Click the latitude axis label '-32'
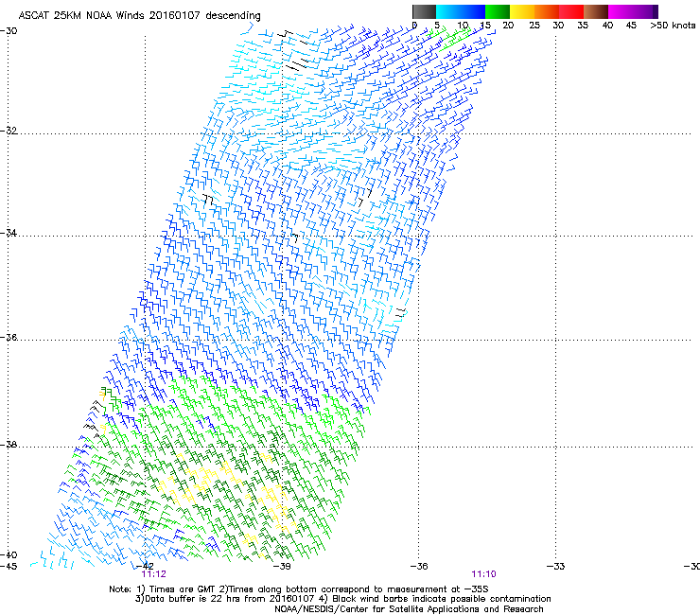 pyautogui.click(x=9, y=131)
